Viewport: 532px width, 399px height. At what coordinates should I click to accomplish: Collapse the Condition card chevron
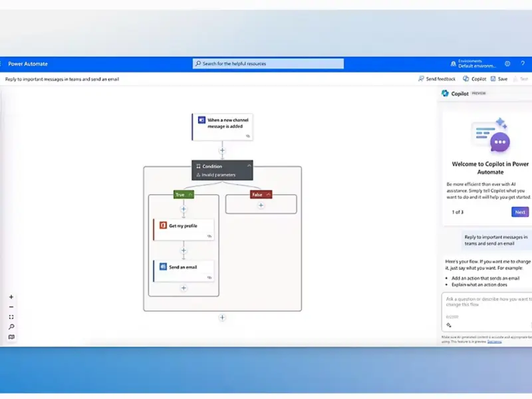[x=249, y=166]
